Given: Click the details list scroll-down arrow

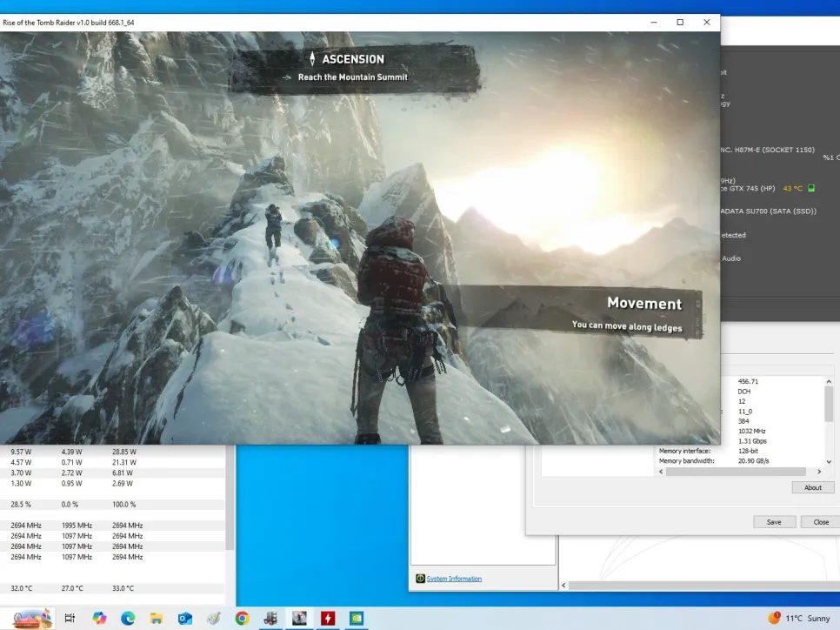Looking at the screenshot, I should (x=829, y=462).
